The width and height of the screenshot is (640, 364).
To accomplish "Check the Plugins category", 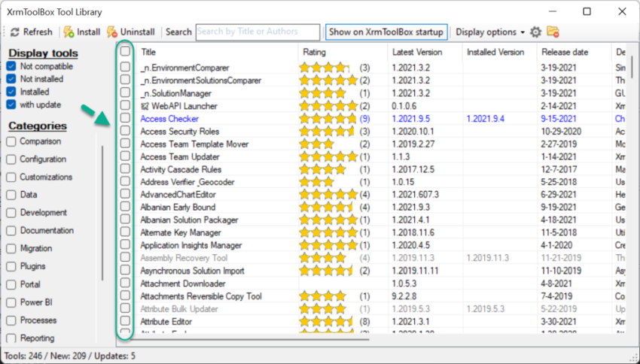I will (11, 266).
